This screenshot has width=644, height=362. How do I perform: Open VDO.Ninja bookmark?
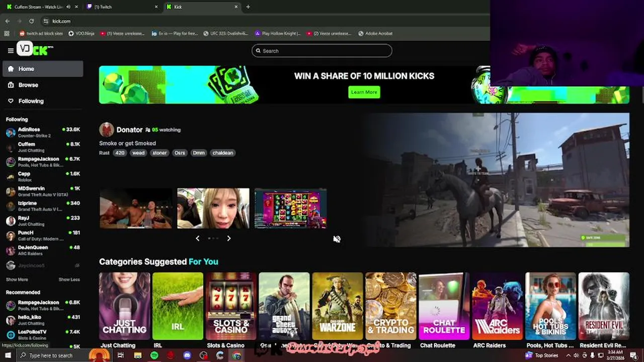81,33
